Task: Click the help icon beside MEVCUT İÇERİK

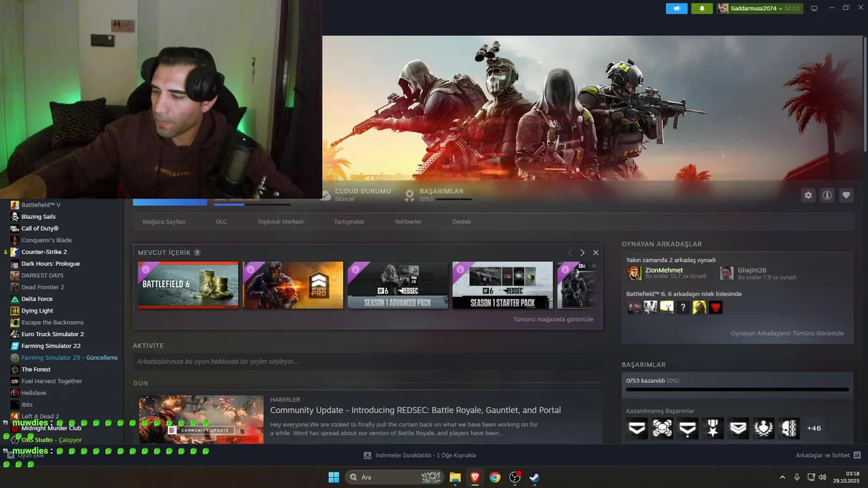Action: pos(197,253)
